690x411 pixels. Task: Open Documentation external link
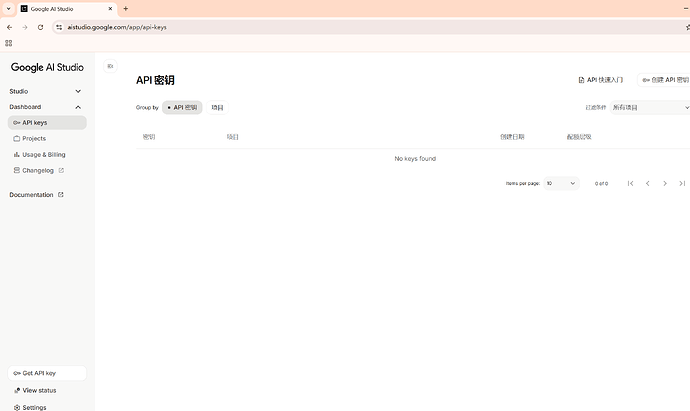37,194
